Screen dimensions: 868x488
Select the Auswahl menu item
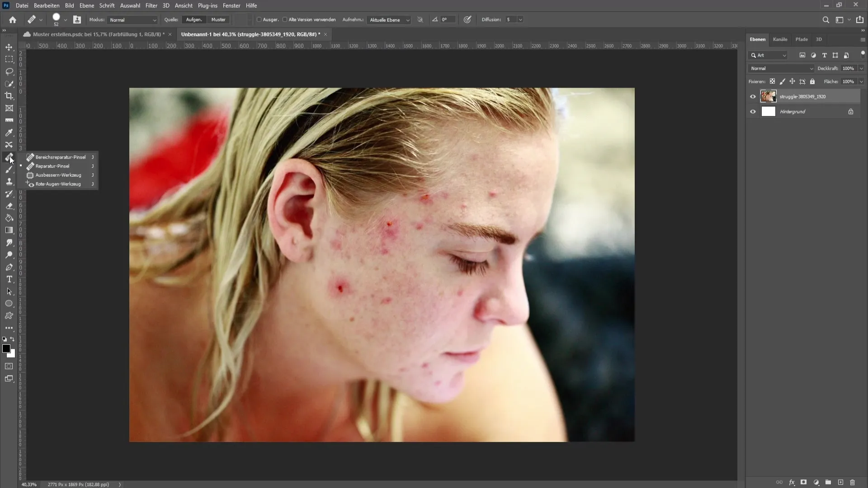[x=130, y=5]
